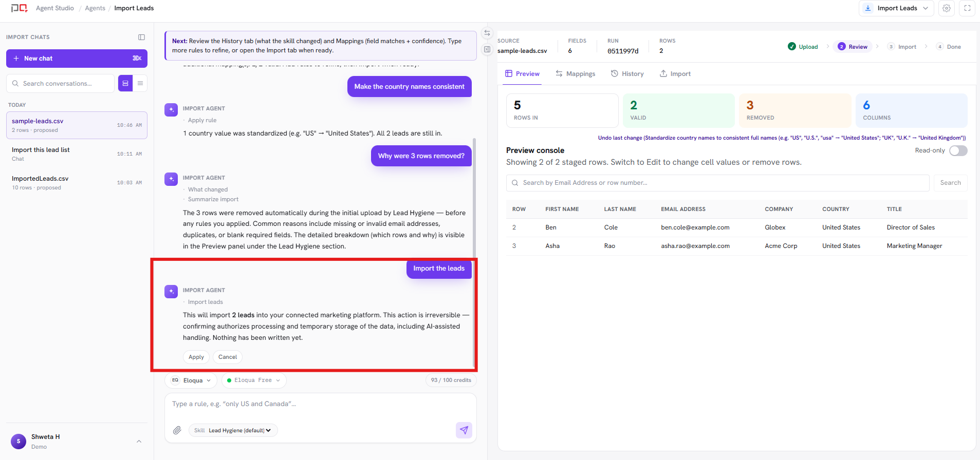Open the History tab

click(x=627, y=74)
